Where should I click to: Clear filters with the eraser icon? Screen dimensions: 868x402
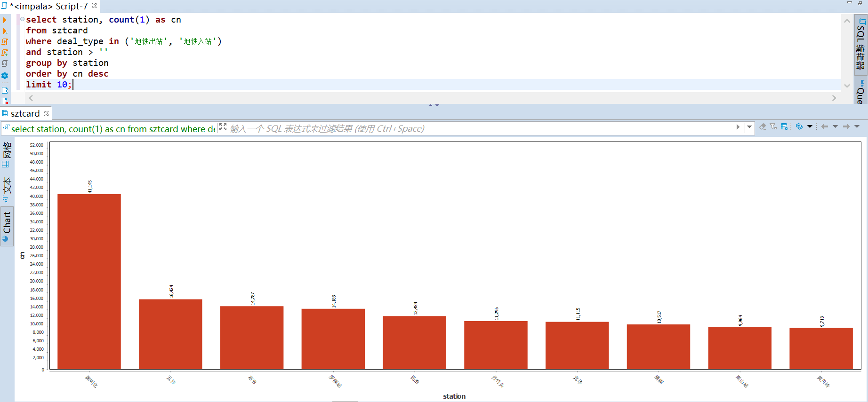click(763, 126)
